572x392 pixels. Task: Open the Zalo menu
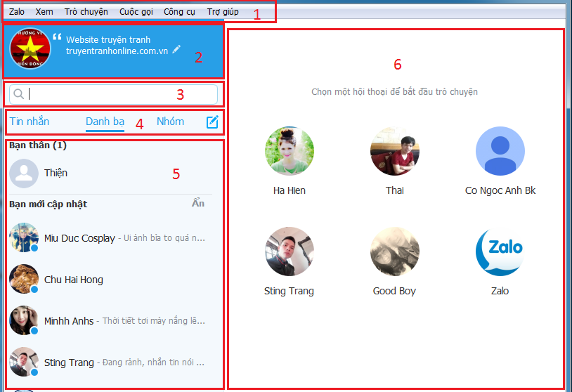[17, 11]
